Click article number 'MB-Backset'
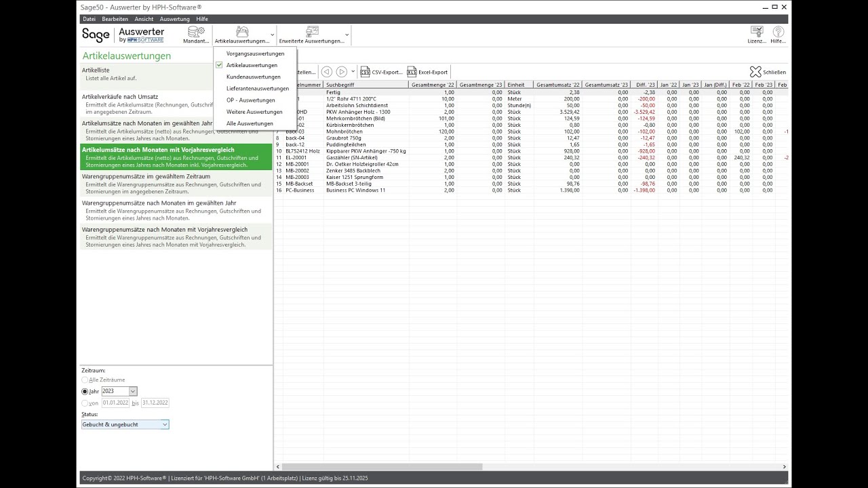 click(299, 184)
